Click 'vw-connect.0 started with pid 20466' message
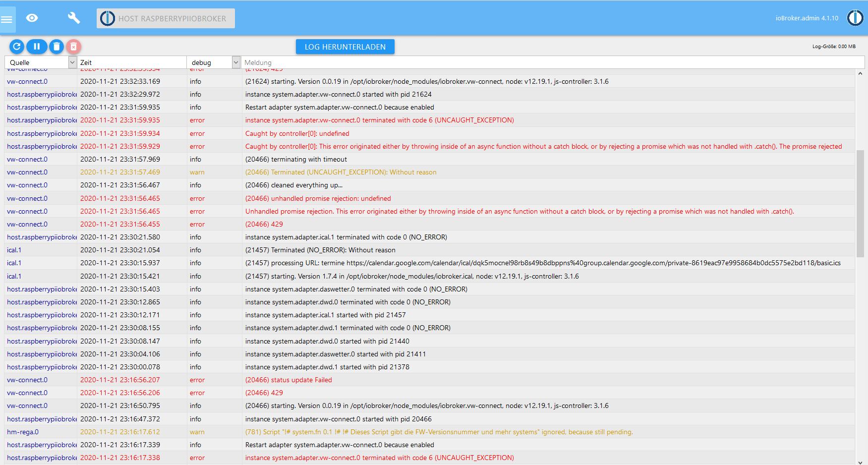Screen dimensions: 868x465 339,419
